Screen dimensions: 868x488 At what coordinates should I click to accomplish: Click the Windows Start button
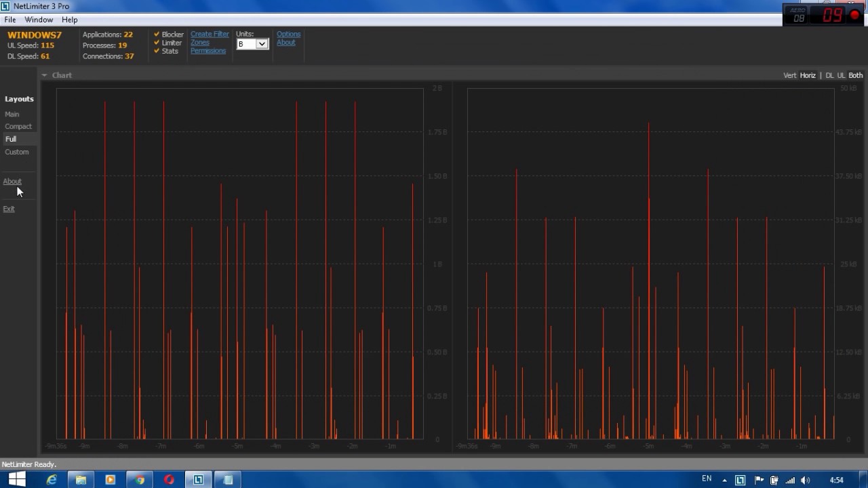coord(17,480)
